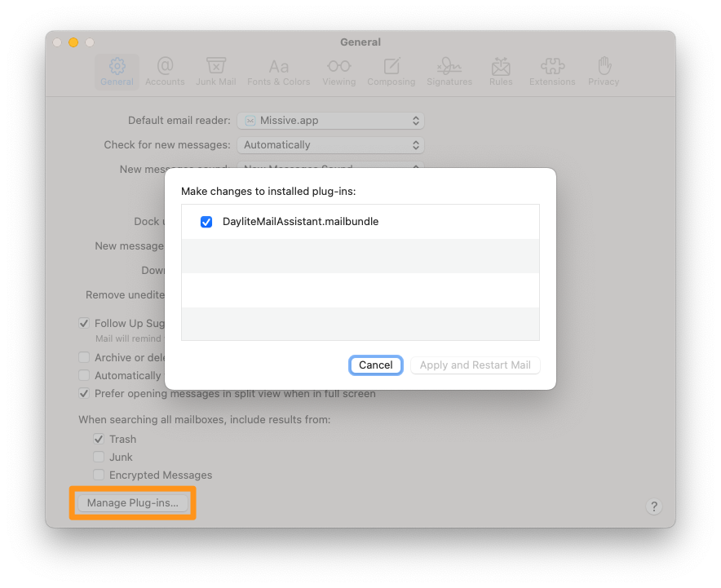Open Check for new messages dropdown
This screenshot has width=721, height=588.
330,145
